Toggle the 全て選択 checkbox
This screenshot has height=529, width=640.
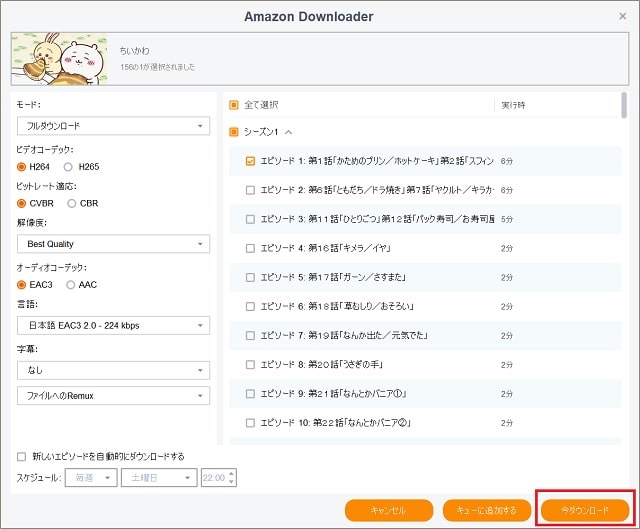[x=233, y=105]
